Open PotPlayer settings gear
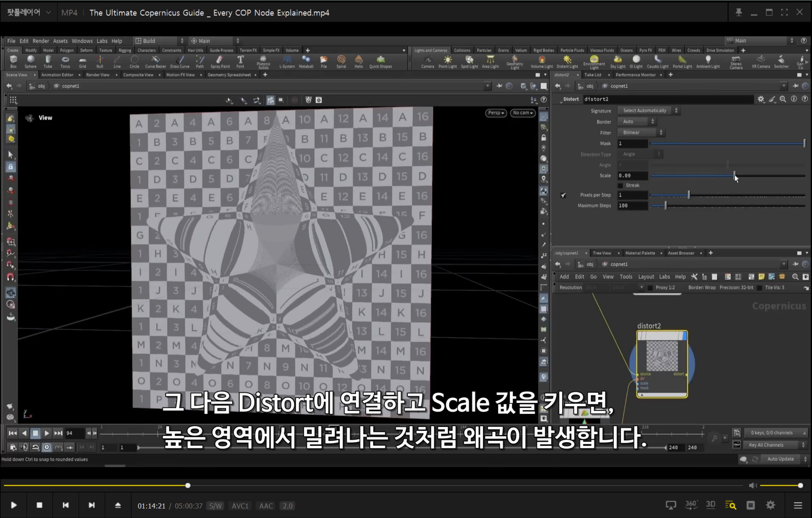This screenshot has height=518, width=812. click(771, 505)
